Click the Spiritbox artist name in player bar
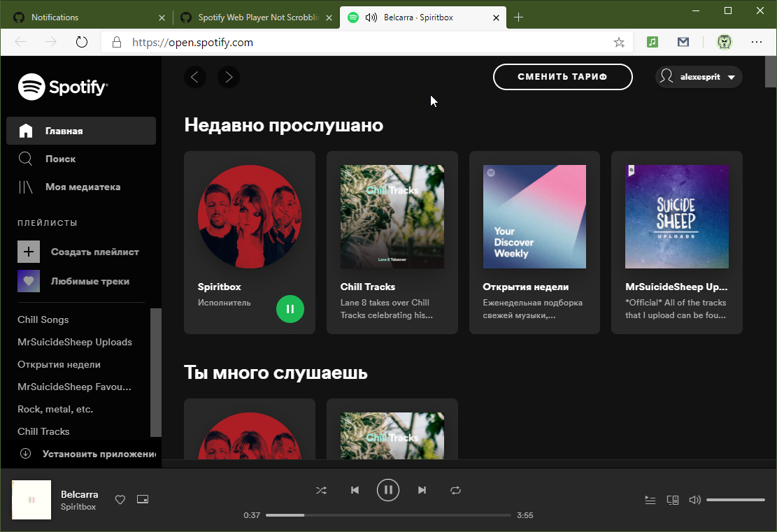 pyautogui.click(x=78, y=507)
